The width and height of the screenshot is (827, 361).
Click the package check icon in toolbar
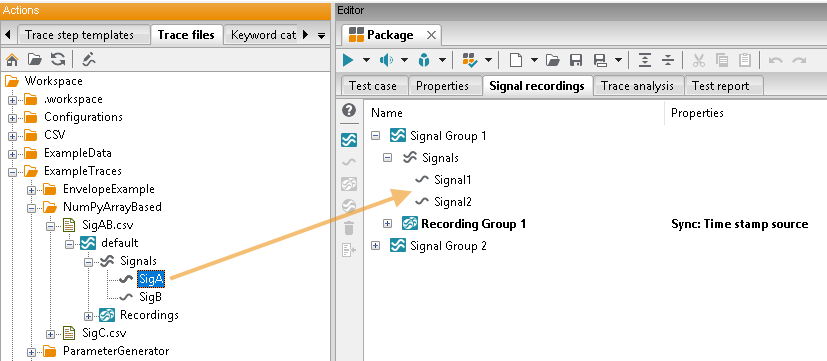pos(470,60)
